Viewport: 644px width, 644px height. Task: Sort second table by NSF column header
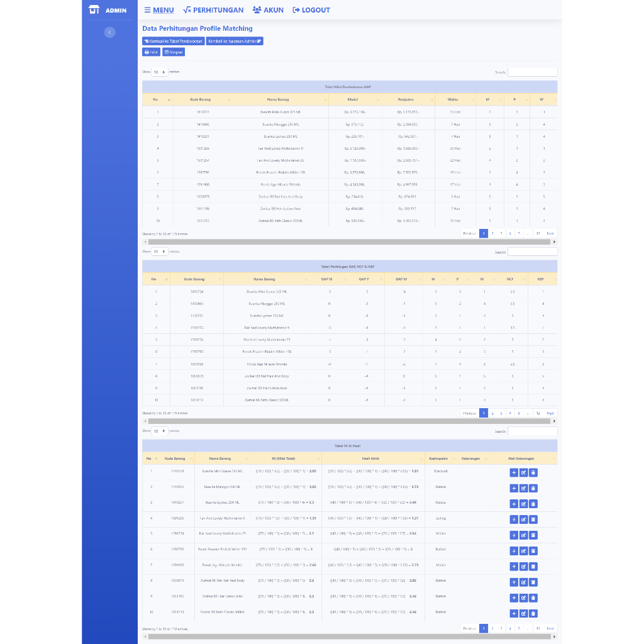(543, 279)
